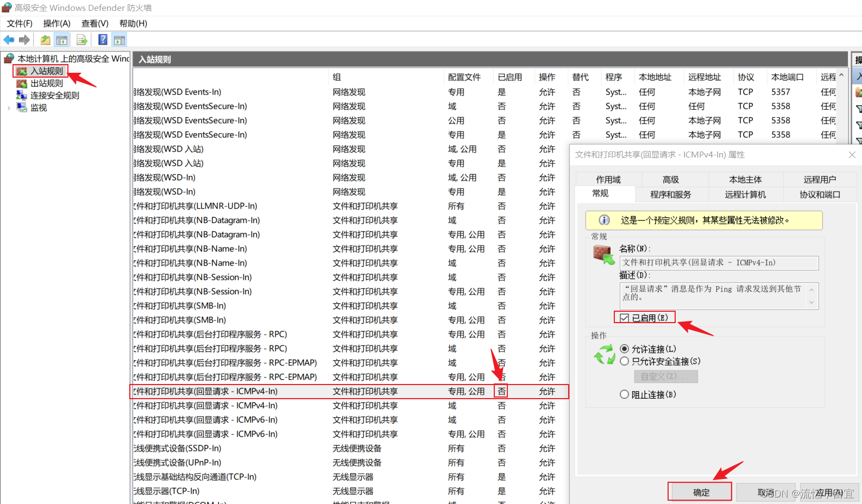
Task: Click the 确定 button
Action: pyautogui.click(x=701, y=492)
